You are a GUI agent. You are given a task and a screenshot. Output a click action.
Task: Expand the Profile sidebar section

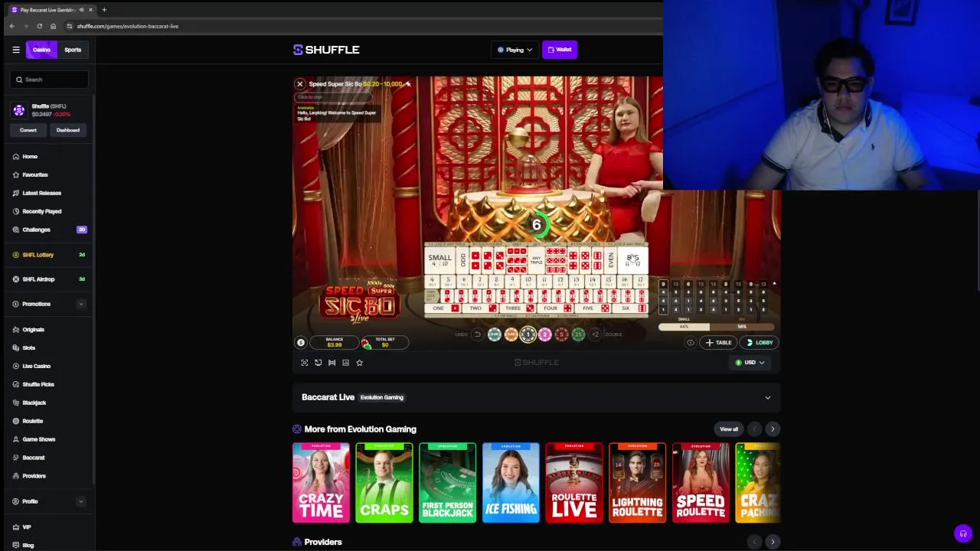[80, 501]
